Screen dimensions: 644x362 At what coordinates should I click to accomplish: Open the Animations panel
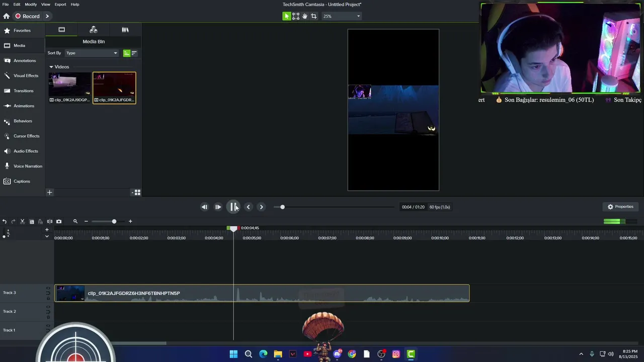click(23, 106)
